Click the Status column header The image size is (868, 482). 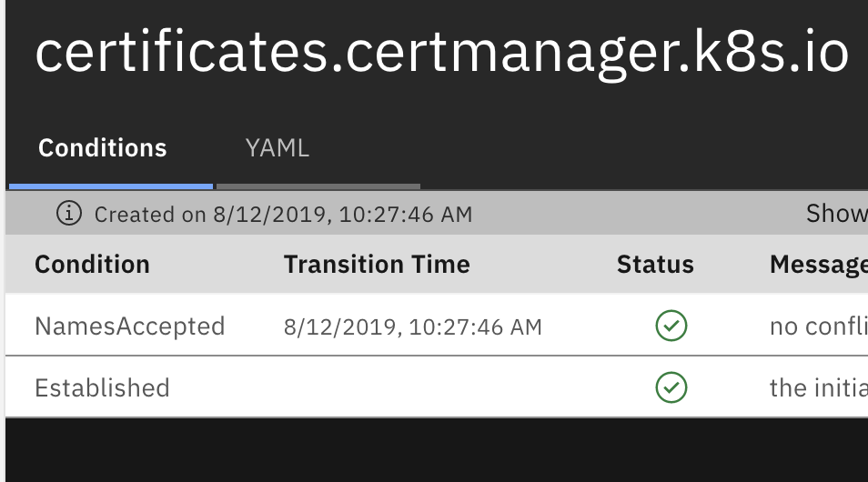point(655,265)
